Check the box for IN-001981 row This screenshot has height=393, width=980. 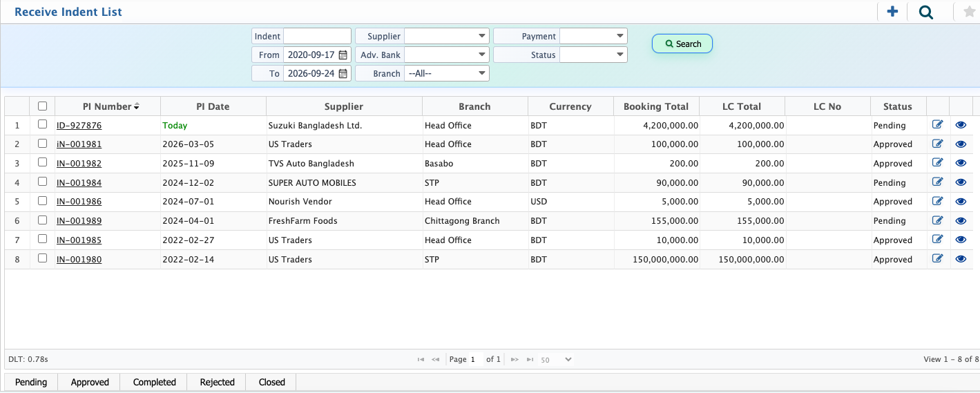pyautogui.click(x=43, y=143)
